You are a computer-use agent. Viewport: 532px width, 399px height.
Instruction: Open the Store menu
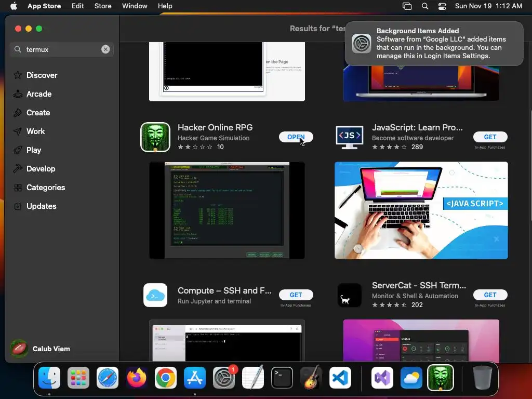[x=103, y=6]
